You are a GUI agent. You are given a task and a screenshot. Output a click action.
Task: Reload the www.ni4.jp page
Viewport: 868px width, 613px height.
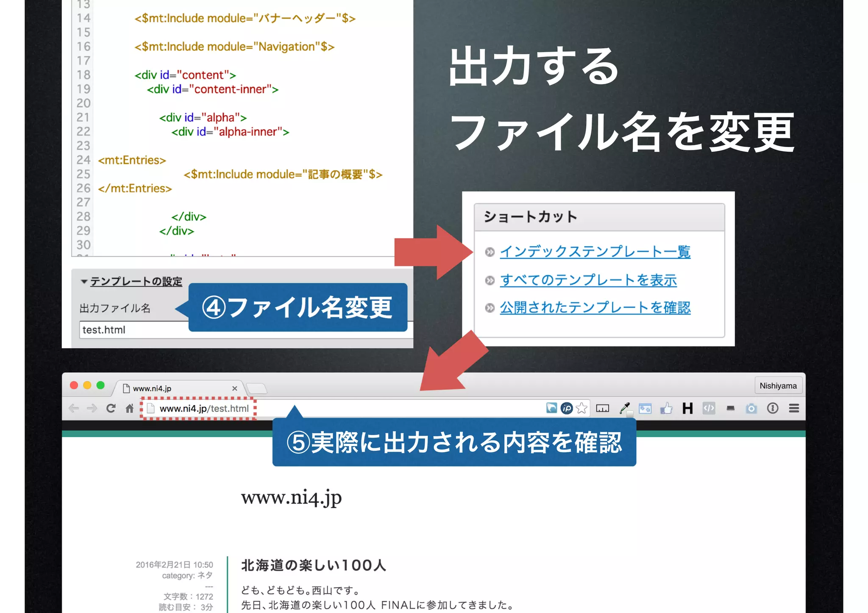point(111,408)
